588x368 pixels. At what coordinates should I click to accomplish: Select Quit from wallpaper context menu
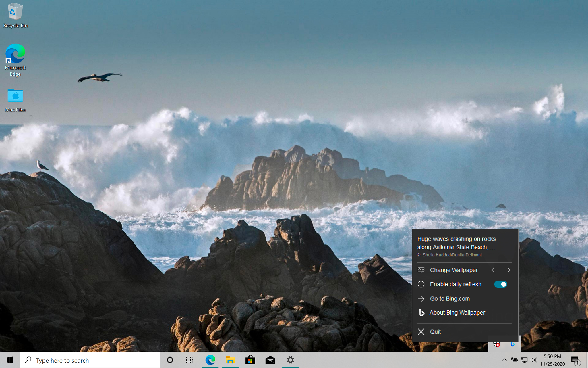(x=435, y=331)
